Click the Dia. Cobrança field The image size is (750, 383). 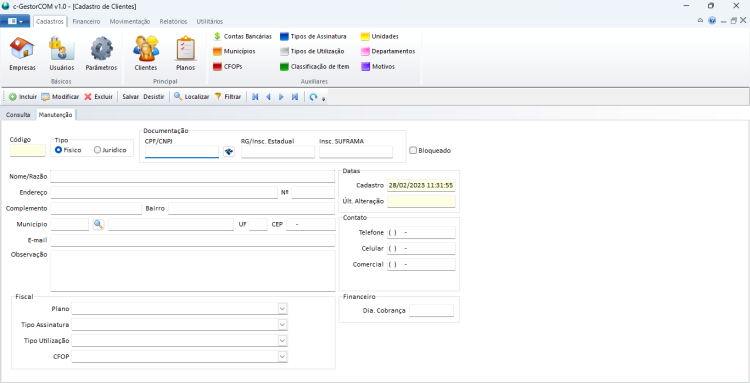click(431, 310)
